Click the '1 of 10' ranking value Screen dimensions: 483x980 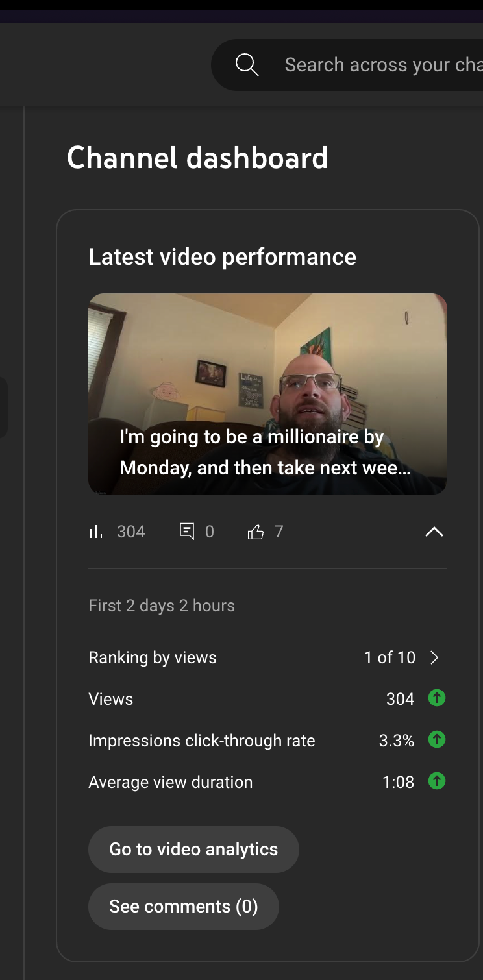click(390, 657)
